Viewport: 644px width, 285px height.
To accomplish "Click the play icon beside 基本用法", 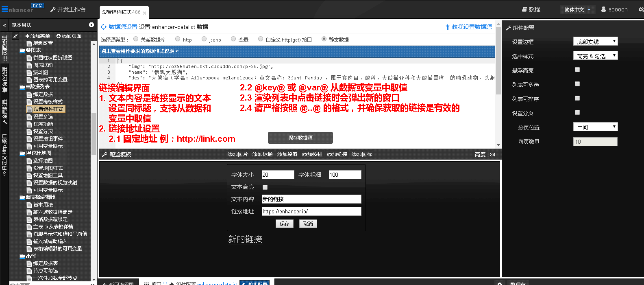I will coord(91,25).
